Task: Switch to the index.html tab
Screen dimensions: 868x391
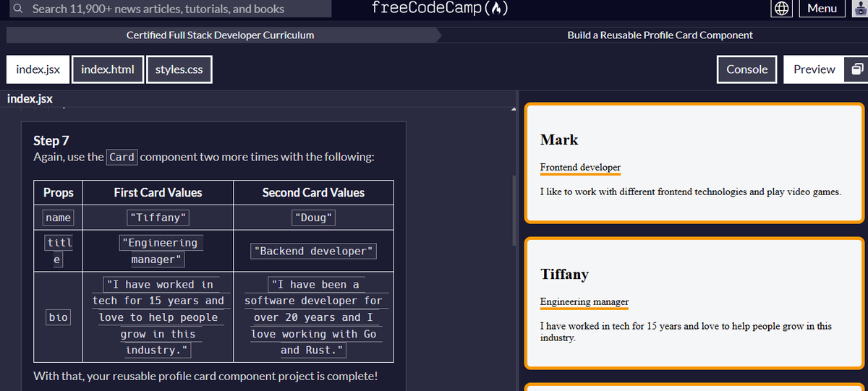Action: pyautogui.click(x=107, y=69)
